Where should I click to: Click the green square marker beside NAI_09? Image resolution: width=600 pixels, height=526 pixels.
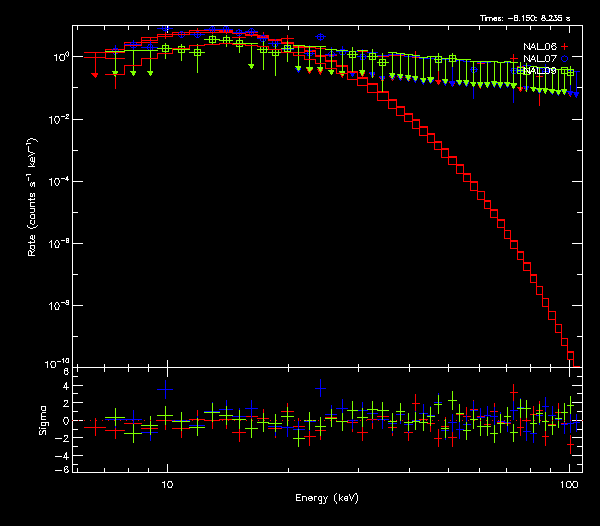point(566,71)
